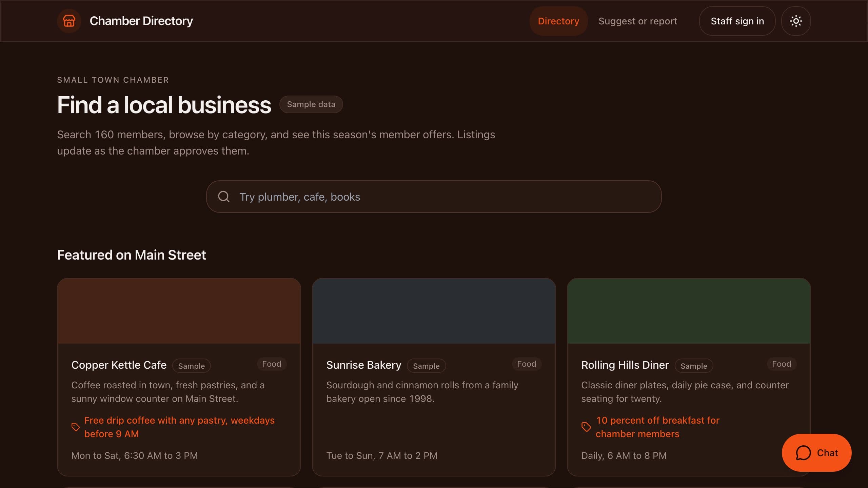Click the Sunrise Bakery banner image
The width and height of the screenshot is (868, 488).
pyautogui.click(x=434, y=311)
